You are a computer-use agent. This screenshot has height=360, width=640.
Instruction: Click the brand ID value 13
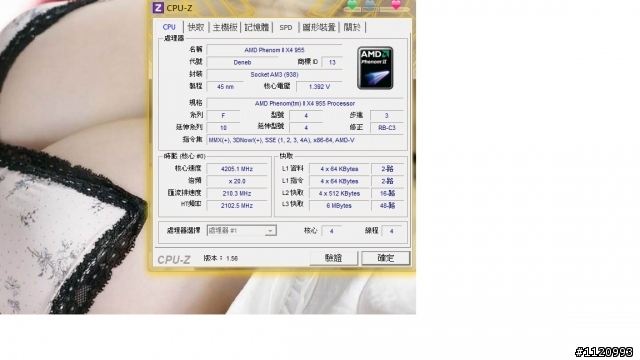click(332, 62)
